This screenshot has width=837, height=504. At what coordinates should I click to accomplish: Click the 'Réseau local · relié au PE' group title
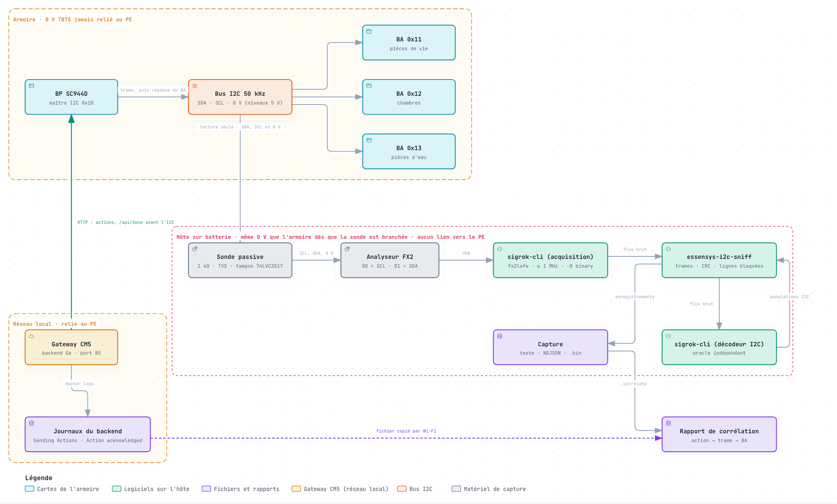click(55, 324)
